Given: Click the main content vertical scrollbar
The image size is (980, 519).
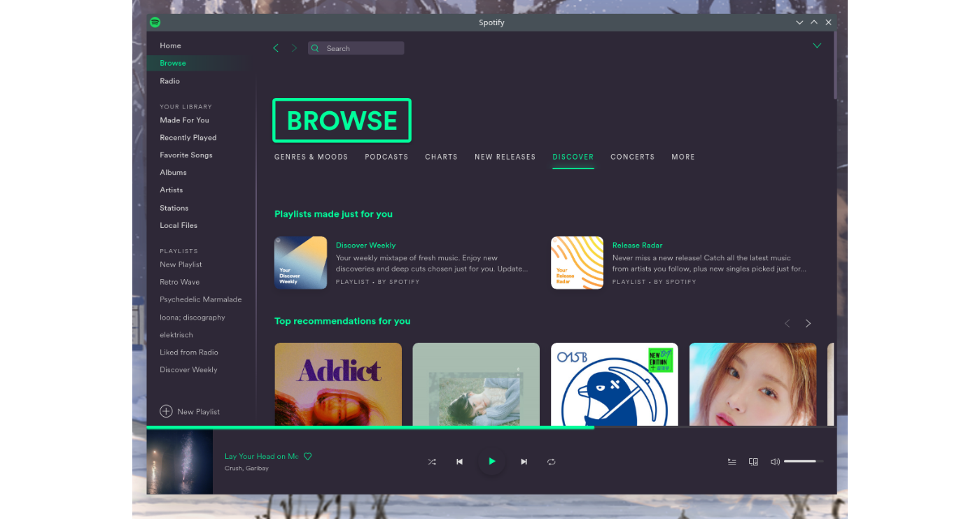Looking at the screenshot, I should point(834,65).
